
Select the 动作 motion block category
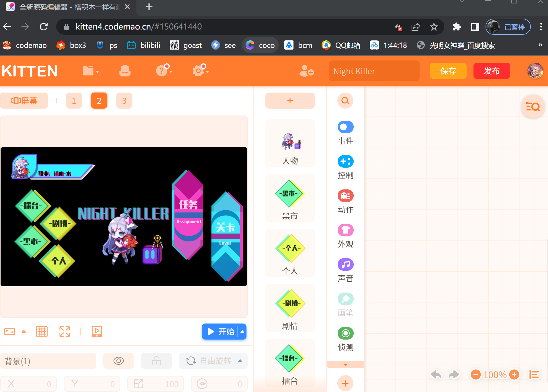(345, 202)
